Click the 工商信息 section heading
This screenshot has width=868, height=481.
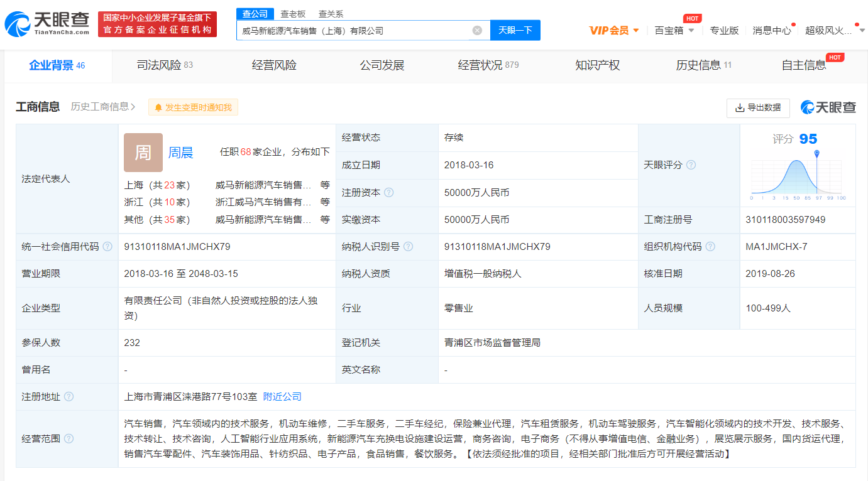click(38, 107)
